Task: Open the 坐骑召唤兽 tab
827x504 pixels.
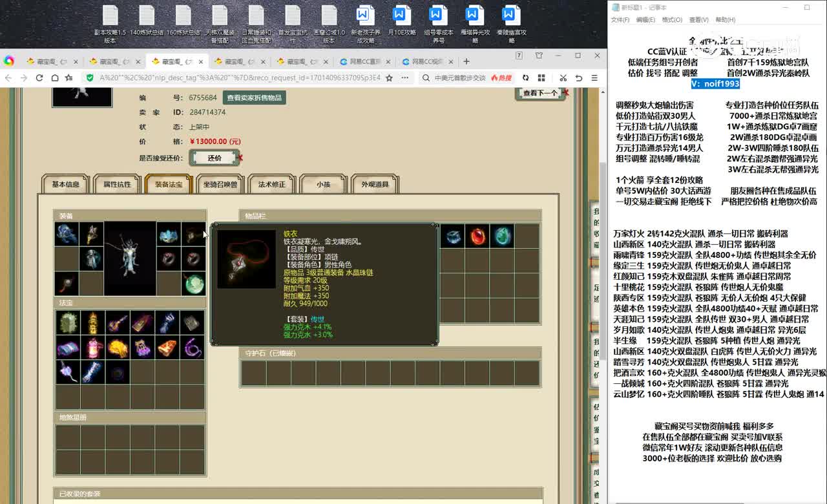Action: tap(220, 184)
